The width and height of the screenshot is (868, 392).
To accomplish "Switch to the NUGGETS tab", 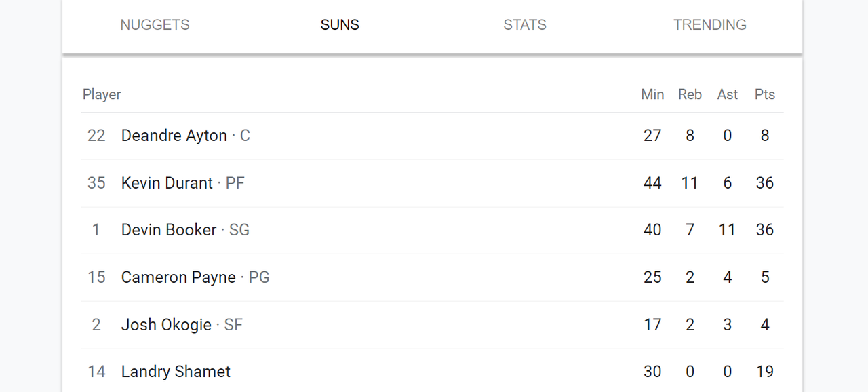I will pos(155,25).
